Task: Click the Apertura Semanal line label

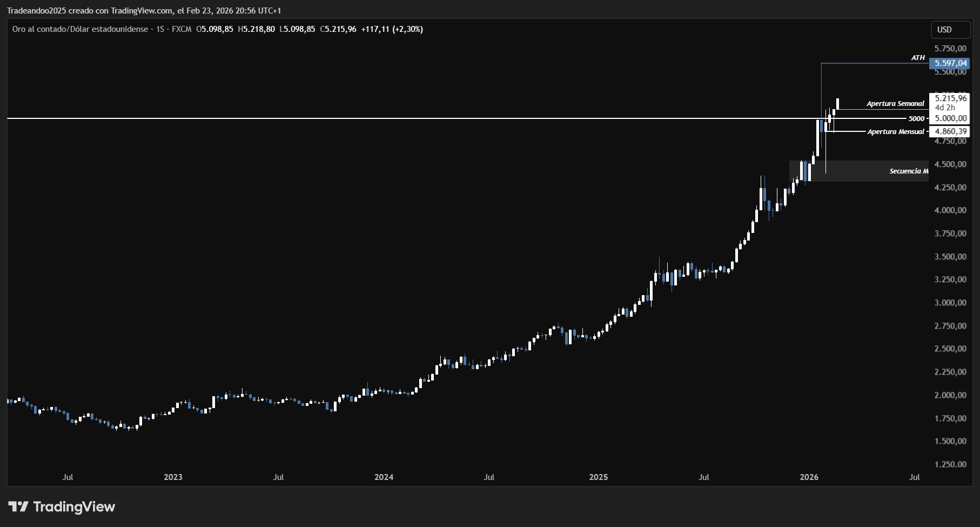Action: coord(895,104)
